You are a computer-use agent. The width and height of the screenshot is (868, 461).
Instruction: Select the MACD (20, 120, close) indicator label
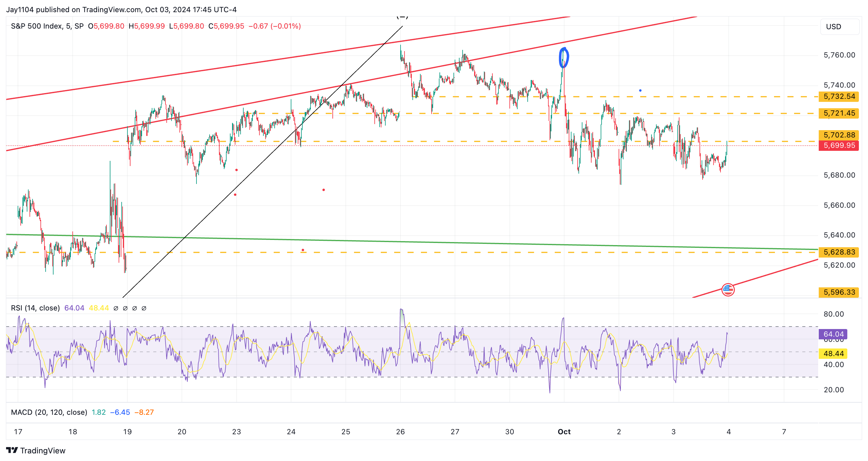coord(49,412)
